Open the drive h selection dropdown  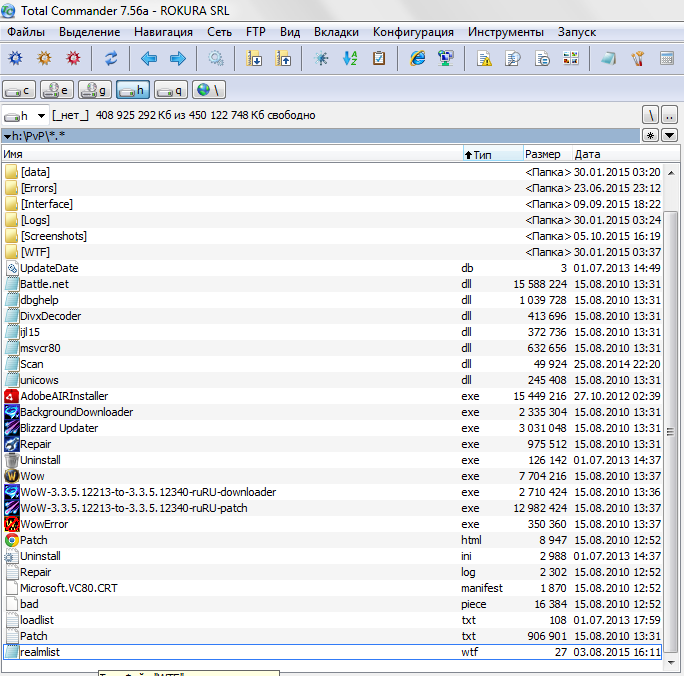pos(25,116)
